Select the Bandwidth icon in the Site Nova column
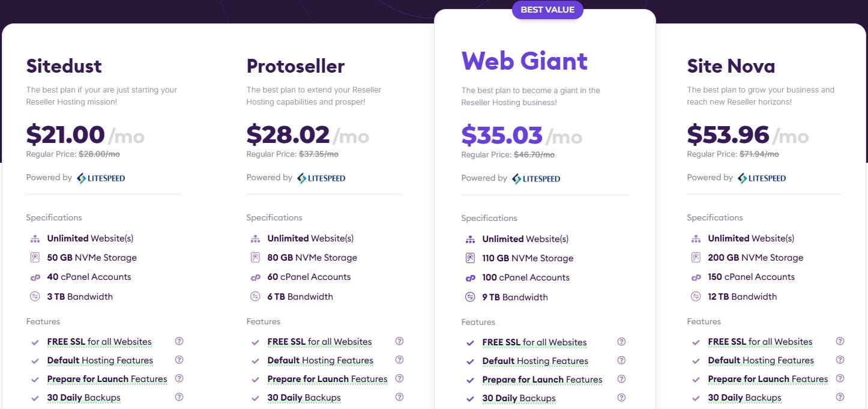 click(696, 296)
